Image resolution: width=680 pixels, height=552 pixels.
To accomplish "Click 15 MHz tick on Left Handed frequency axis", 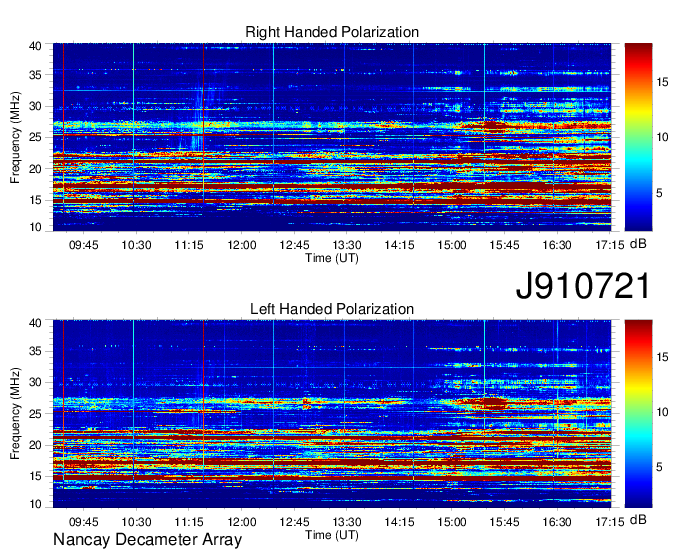I will pos(35,476).
